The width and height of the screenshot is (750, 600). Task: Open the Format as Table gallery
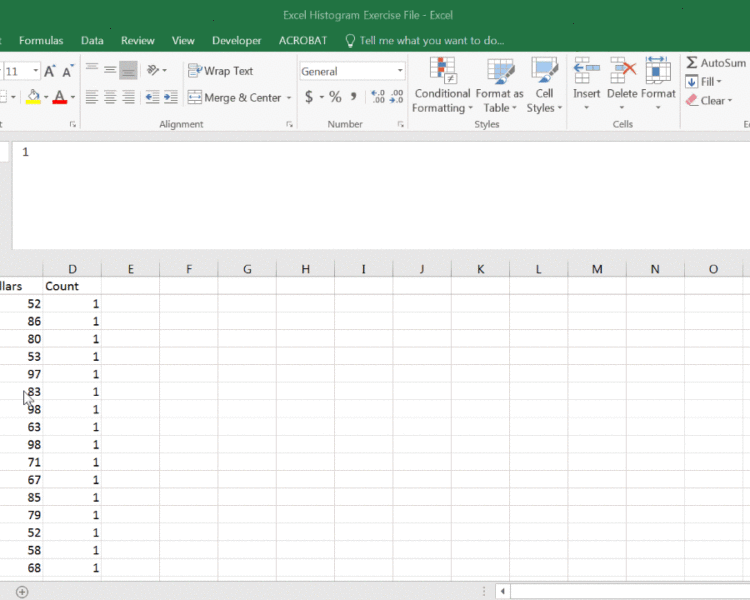click(499, 85)
